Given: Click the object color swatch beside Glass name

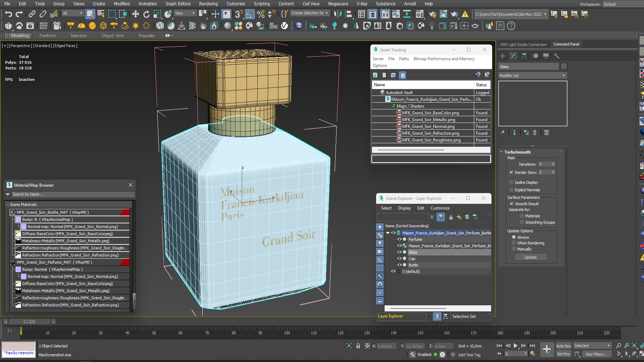Looking at the screenshot, I should pos(563,66).
